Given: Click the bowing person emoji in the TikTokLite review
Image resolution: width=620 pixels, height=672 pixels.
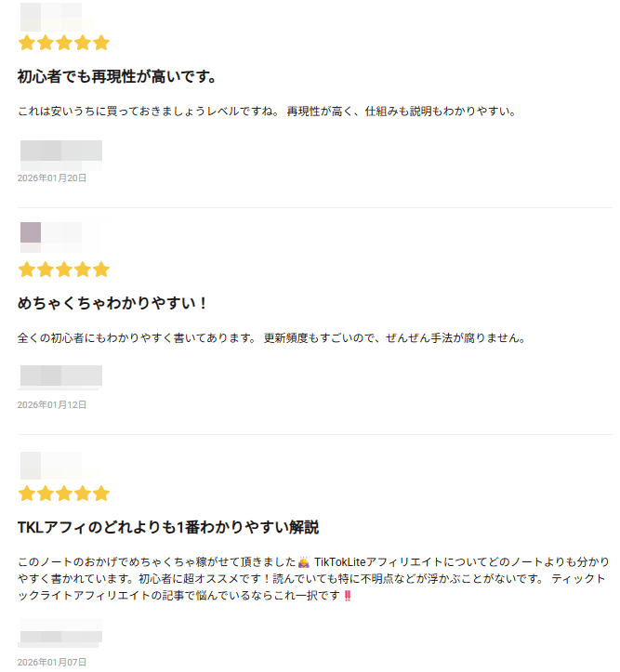Looking at the screenshot, I should click(303, 562).
